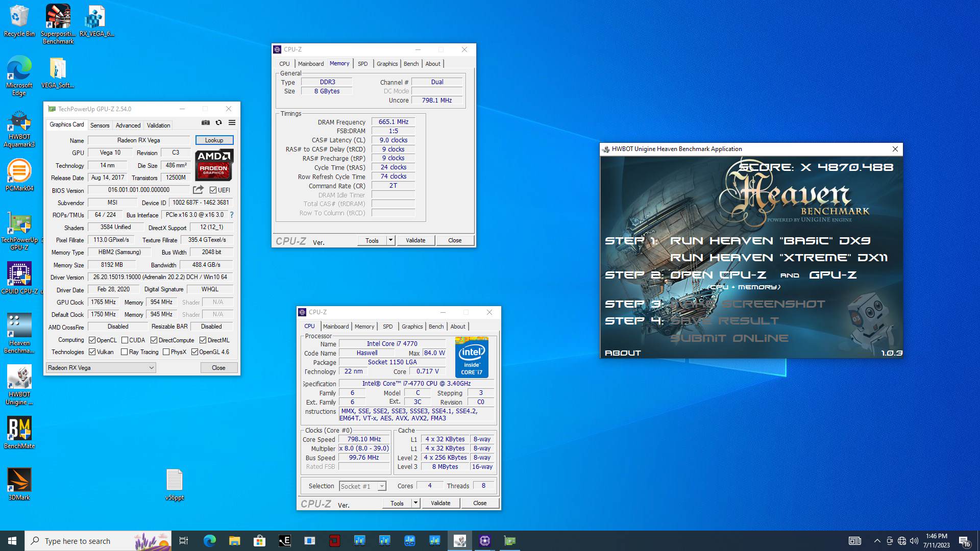980x551 pixels.
Task: Toggle the OpenCL checkbox
Action: [x=92, y=340]
